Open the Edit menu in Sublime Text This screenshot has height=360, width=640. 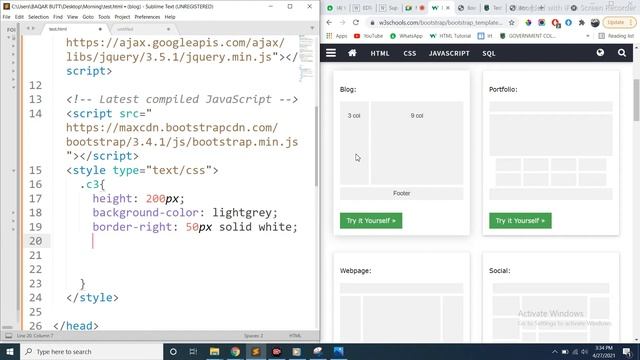click(19, 17)
